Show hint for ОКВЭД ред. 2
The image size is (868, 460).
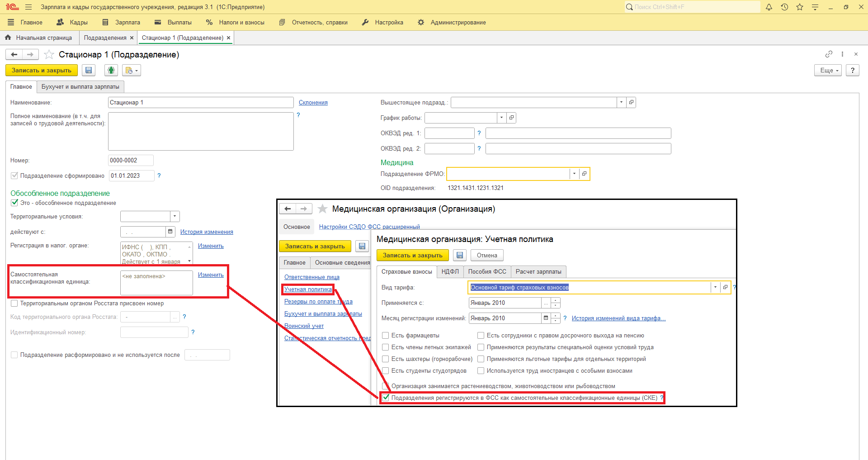(479, 148)
